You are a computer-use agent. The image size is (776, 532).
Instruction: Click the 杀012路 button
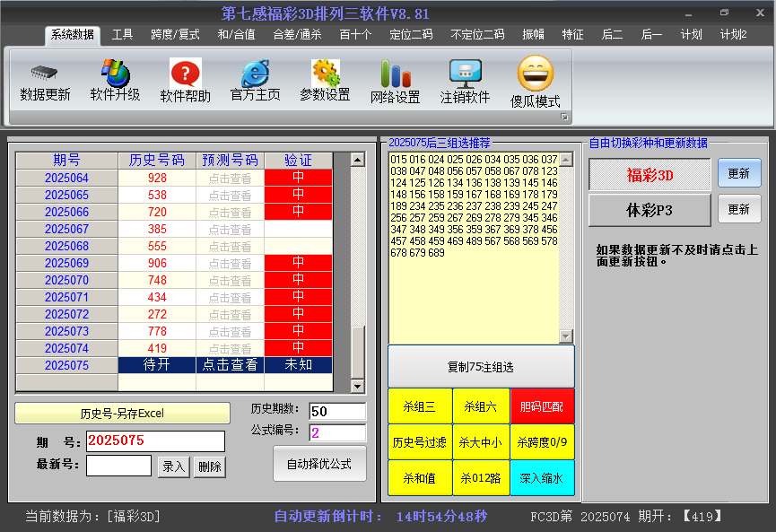[x=481, y=478]
